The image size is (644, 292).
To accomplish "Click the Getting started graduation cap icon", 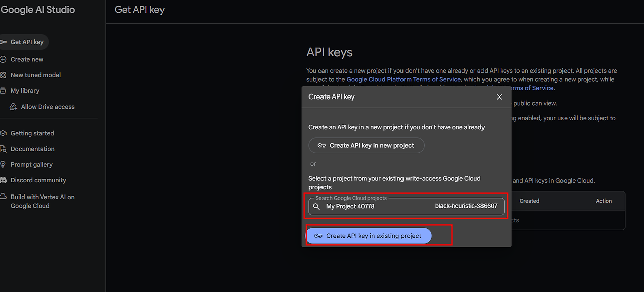I will [3, 133].
